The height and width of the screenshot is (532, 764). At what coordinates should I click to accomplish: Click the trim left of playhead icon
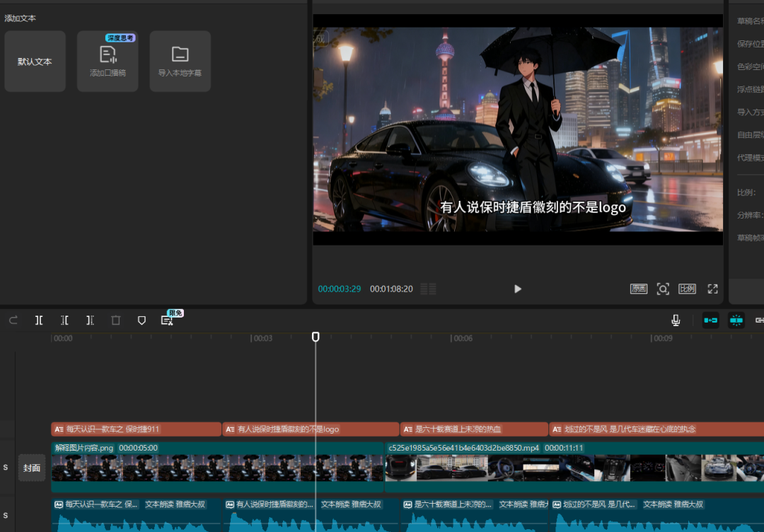point(64,320)
